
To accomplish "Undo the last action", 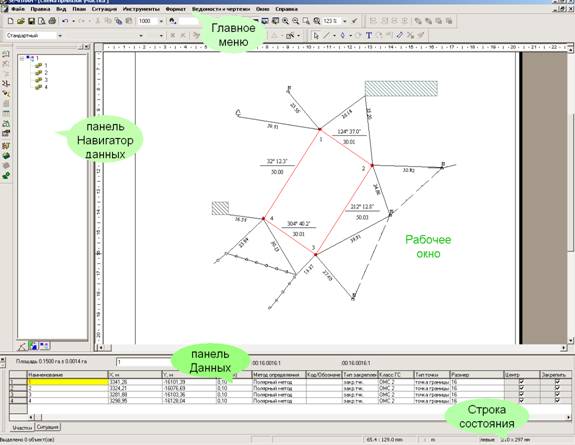I will click(x=65, y=21).
